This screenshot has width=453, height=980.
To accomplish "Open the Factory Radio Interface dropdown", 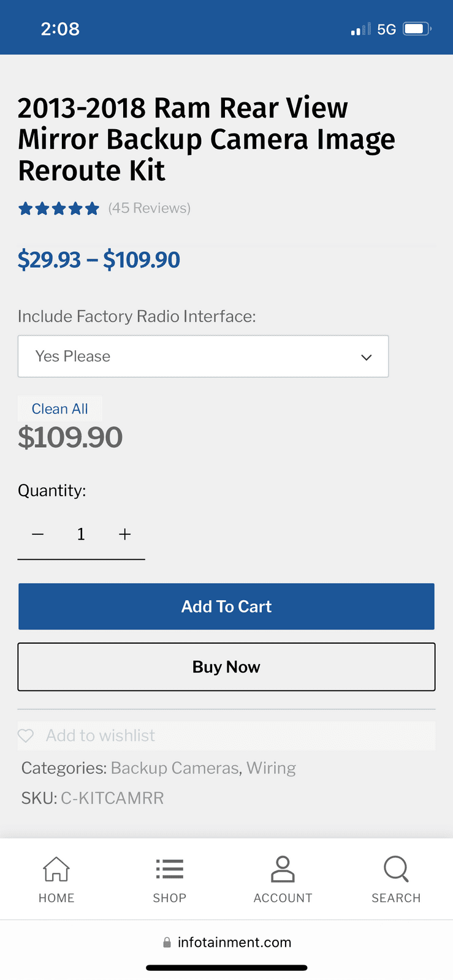I will pyautogui.click(x=203, y=356).
